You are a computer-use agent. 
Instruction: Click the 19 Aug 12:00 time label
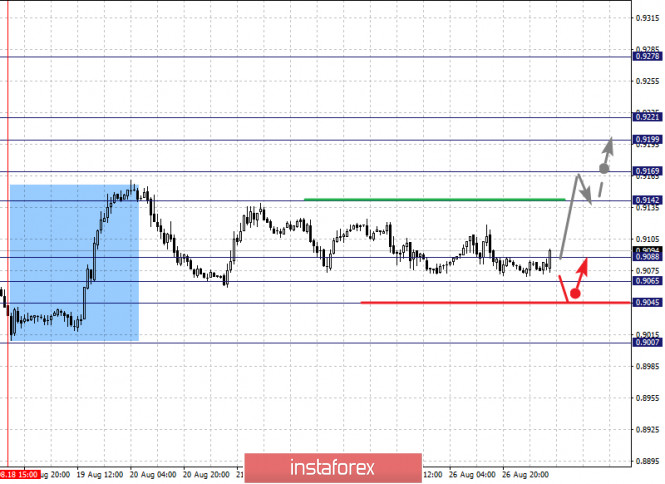click(100, 475)
